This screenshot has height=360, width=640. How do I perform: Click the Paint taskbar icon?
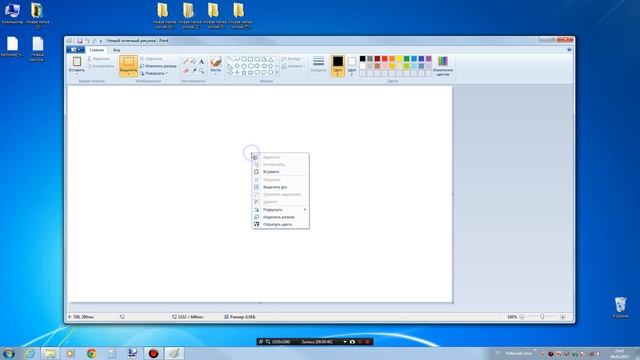(x=174, y=353)
